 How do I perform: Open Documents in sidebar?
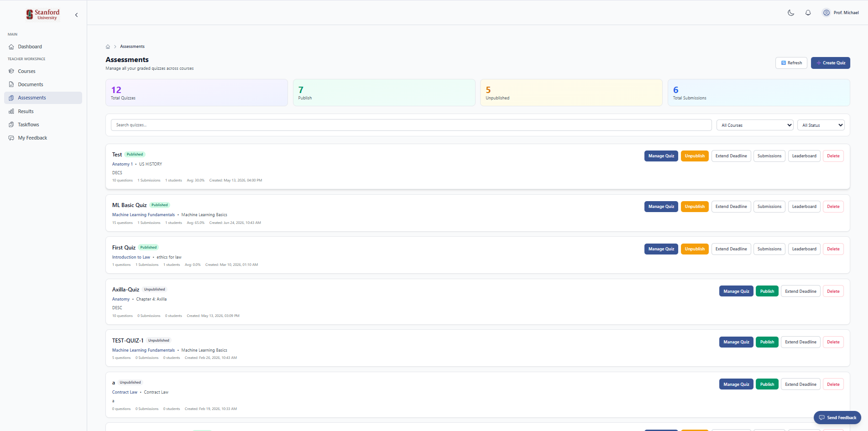43,84
